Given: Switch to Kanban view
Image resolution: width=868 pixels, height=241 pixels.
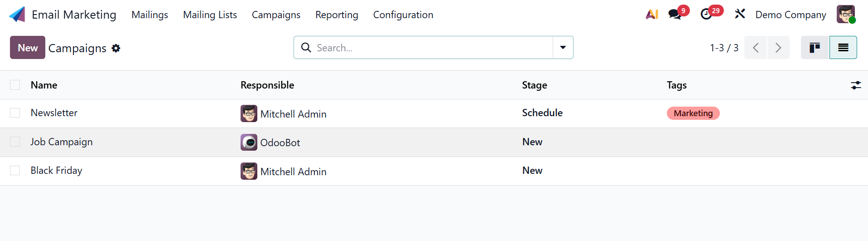Looking at the screenshot, I should 815,48.
